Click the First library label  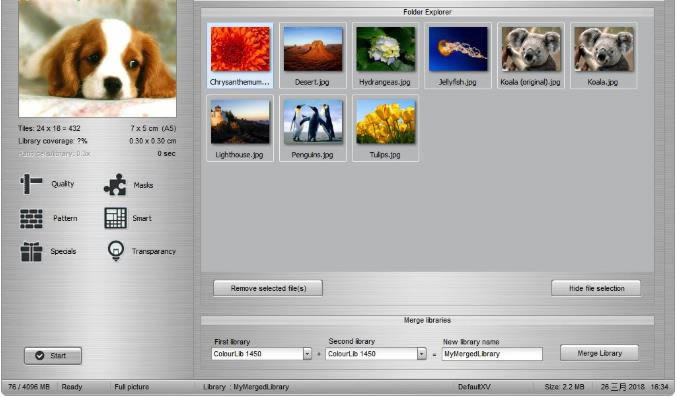pyautogui.click(x=232, y=342)
